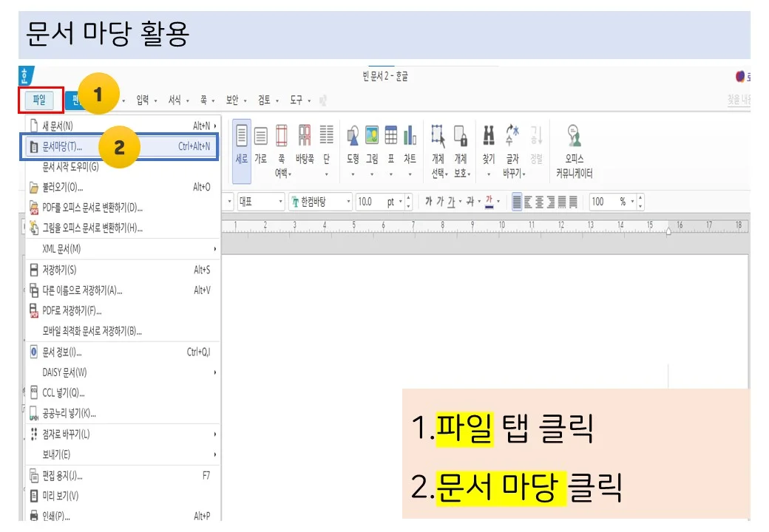This screenshot has width=769, height=532.
Task: Choose 새 문서(N) from file menu
Action: (x=123, y=126)
